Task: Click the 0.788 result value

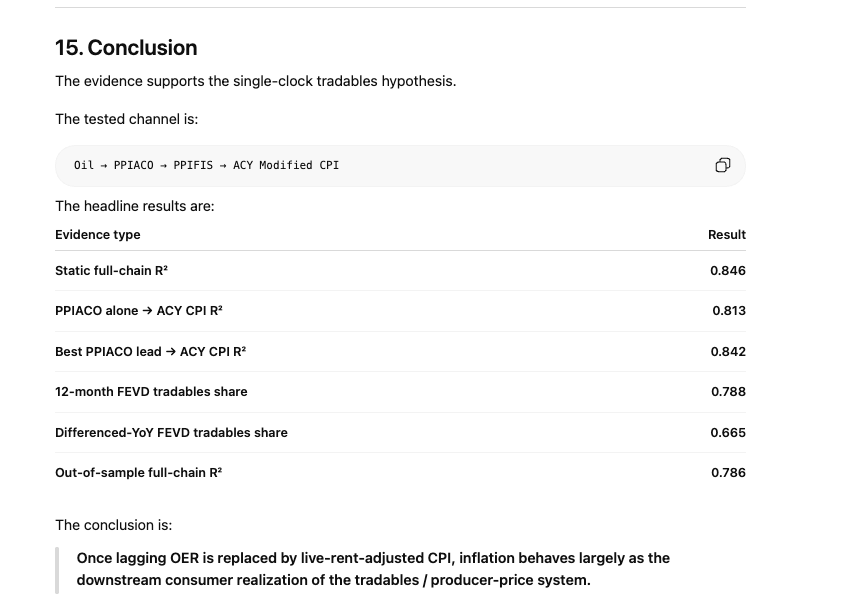Action: [728, 392]
